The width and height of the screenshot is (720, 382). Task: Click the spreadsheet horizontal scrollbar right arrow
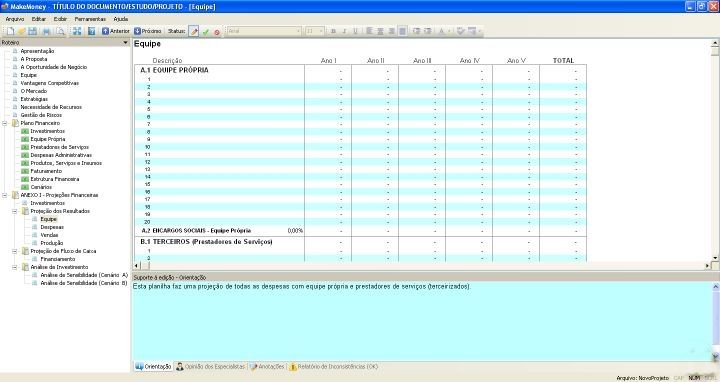[x=707, y=265]
